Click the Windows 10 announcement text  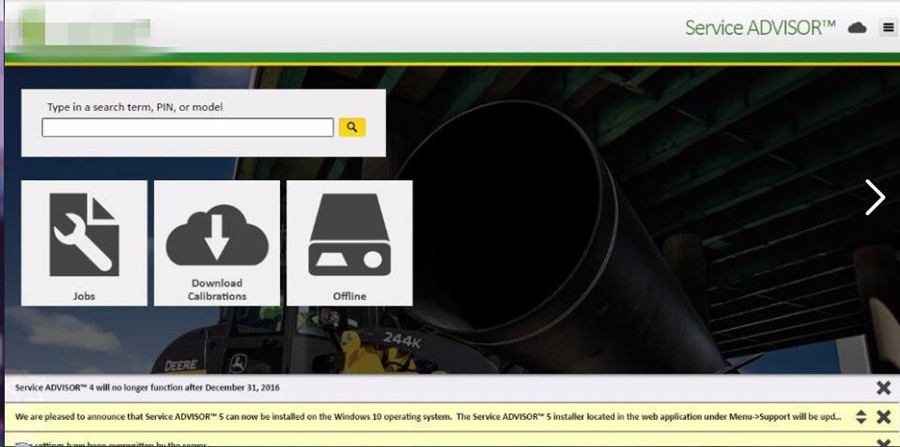428,417
